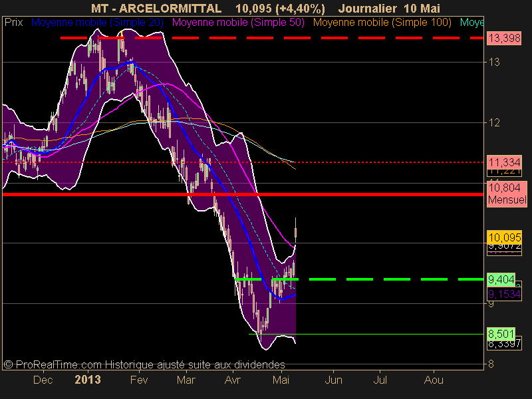
Task: Click the dotted red 11,334 horizontal line
Action: (x=243, y=162)
